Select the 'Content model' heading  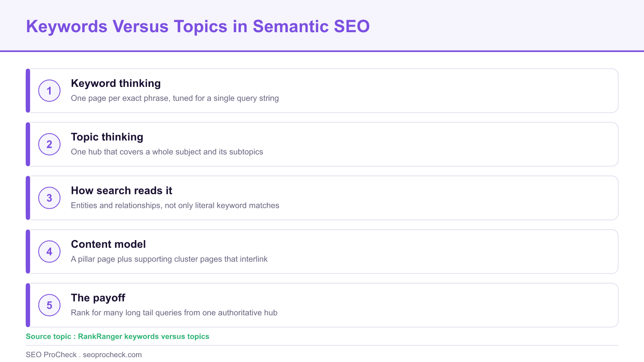click(x=108, y=244)
